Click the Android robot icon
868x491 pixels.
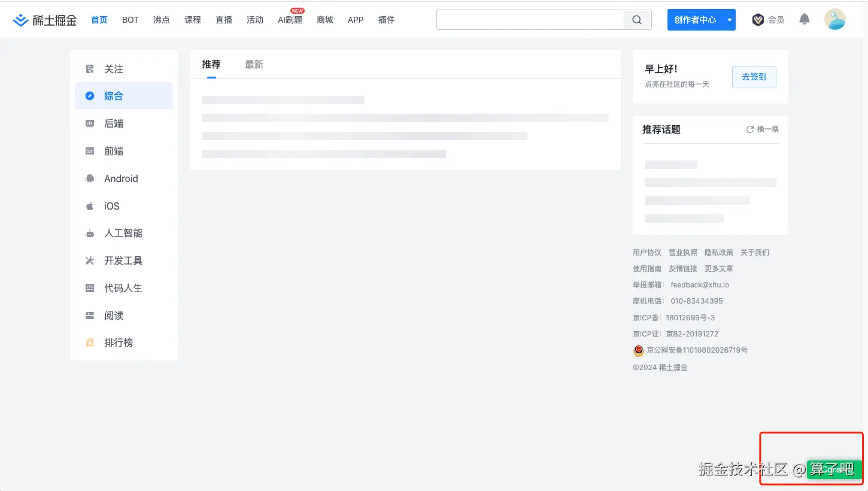90,178
